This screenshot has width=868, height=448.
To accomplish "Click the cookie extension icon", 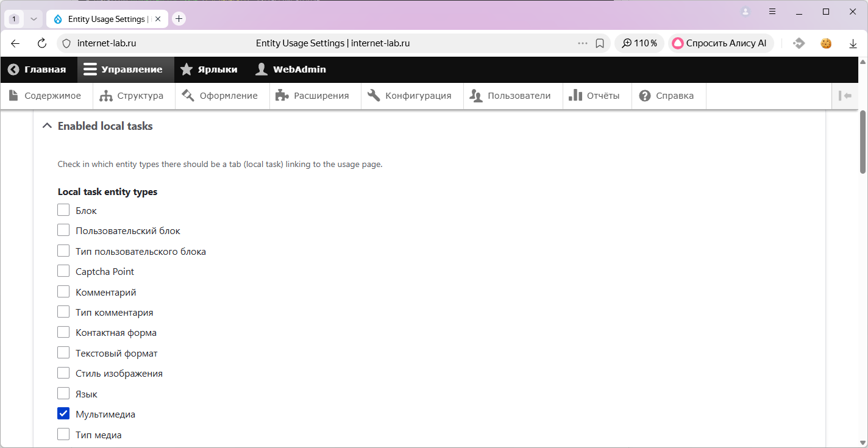I will (826, 43).
